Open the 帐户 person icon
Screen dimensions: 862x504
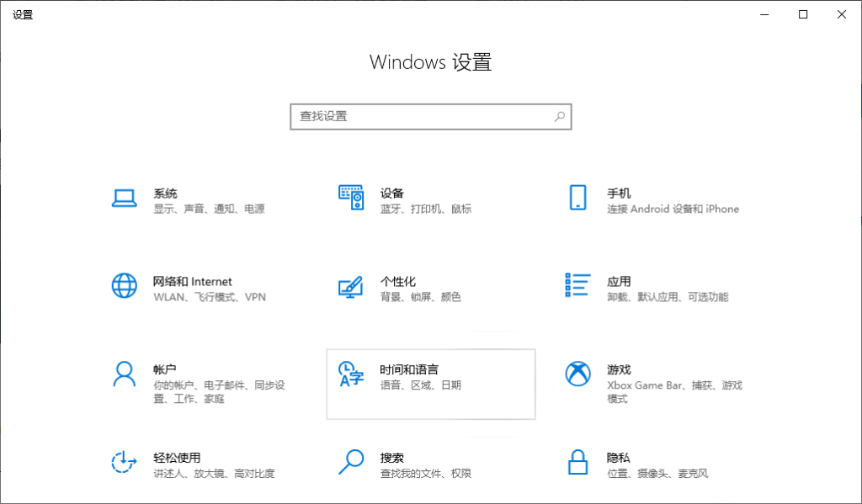click(x=125, y=374)
